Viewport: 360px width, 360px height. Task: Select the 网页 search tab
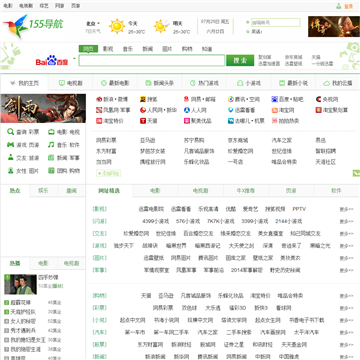tap(88, 49)
